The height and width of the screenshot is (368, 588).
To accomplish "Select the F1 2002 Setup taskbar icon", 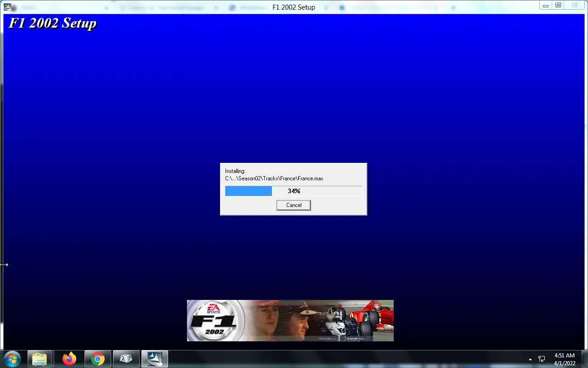I will 154,359.
